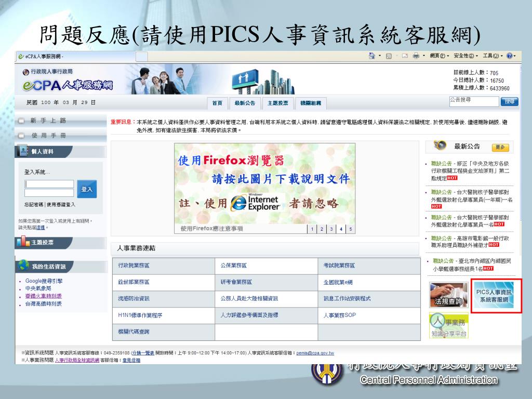Open the 流感防治資訊 link
This screenshot has height=399, width=532.
pyautogui.click(x=134, y=299)
